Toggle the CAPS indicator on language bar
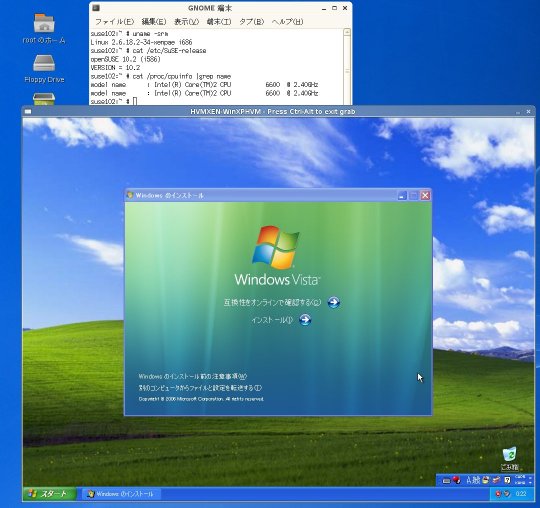Screen dimensions: 540x508 click(520, 477)
